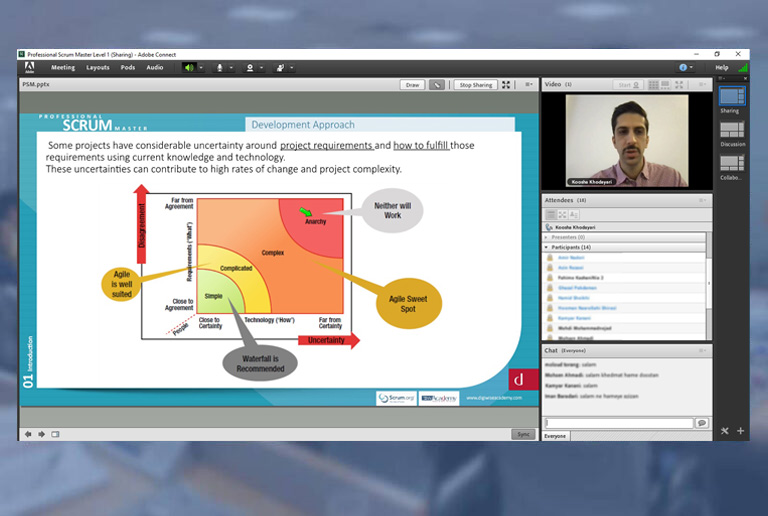Open the Chat pod options menu
This screenshot has height=516, width=768.
[x=702, y=350]
